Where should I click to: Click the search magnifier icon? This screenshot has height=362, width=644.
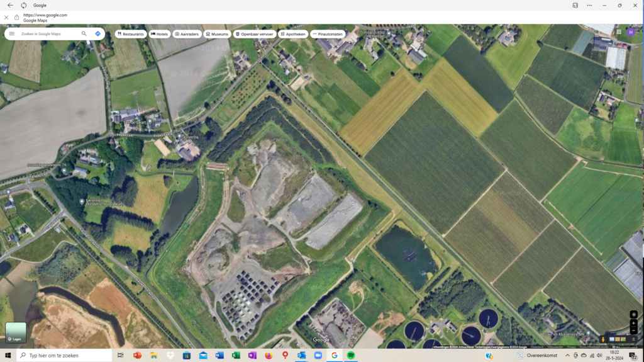pyautogui.click(x=84, y=33)
